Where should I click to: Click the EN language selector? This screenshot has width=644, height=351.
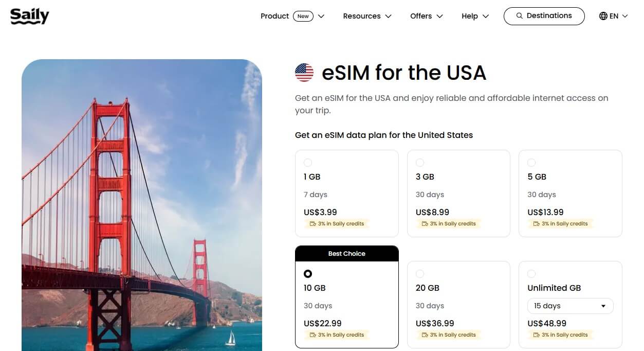pyautogui.click(x=613, y=16)
